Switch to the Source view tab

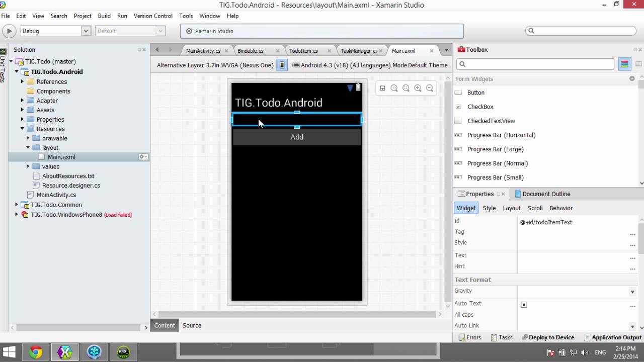[x=192, y=325]
